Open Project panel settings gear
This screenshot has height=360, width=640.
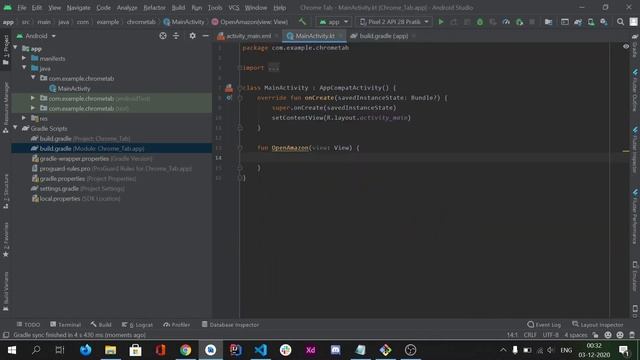tap(192, 36)
